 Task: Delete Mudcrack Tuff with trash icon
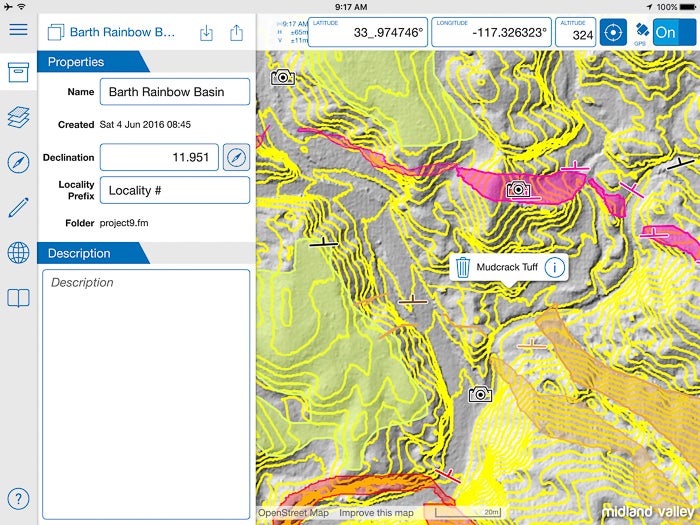pos(464,267)
